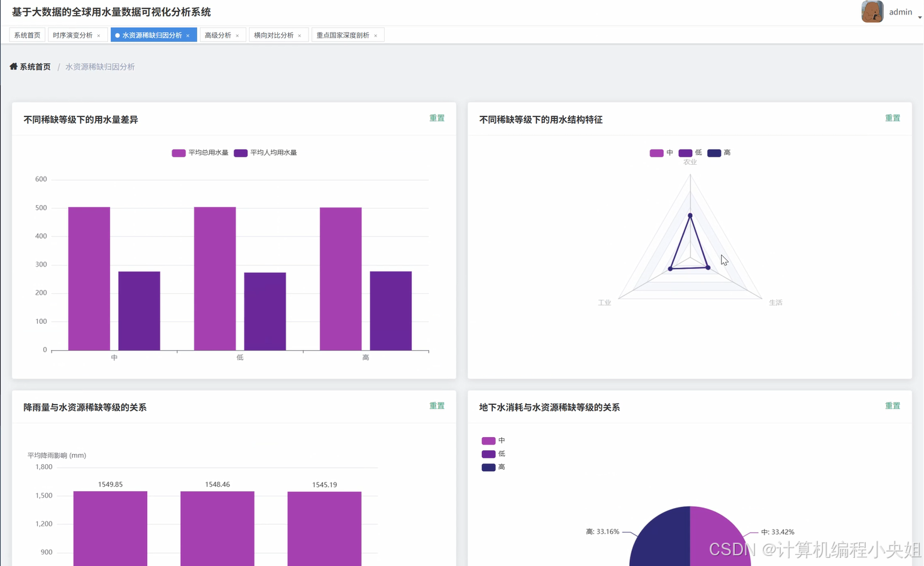Click the system title 基于大数据的全球用水量数据可视化分析系统
Screen dimensions: 924x566
111,12
